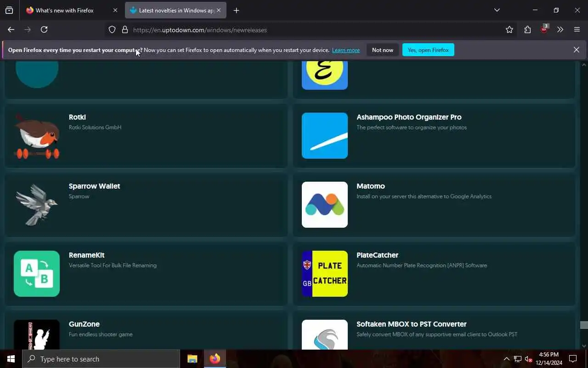Viewport: 588px width, 368px height.
Task: Open the Matomo colorful M icon
Action: (x=325, y=205)
